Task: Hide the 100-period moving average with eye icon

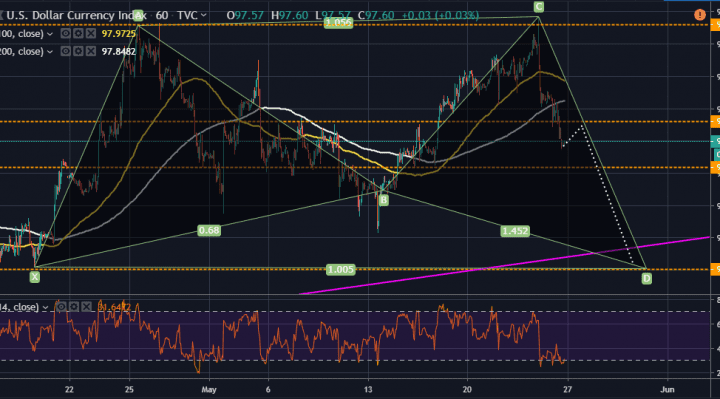Action: click(x=66, y=34)
